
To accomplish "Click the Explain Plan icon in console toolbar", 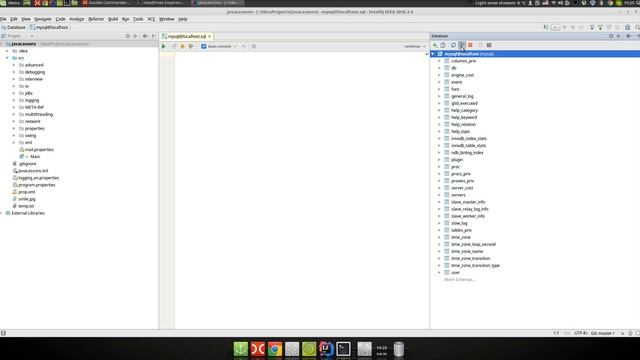I will pyautogui.click(x=191, y=47).
